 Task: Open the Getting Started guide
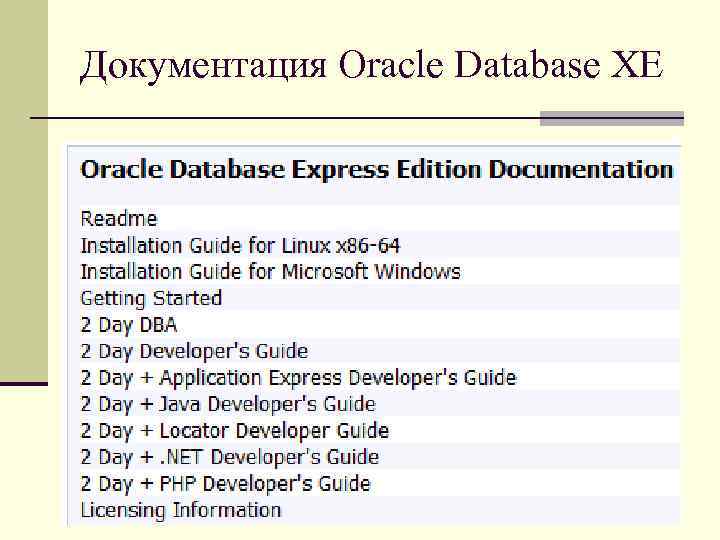pyautogui.click(x=151, y=299)
